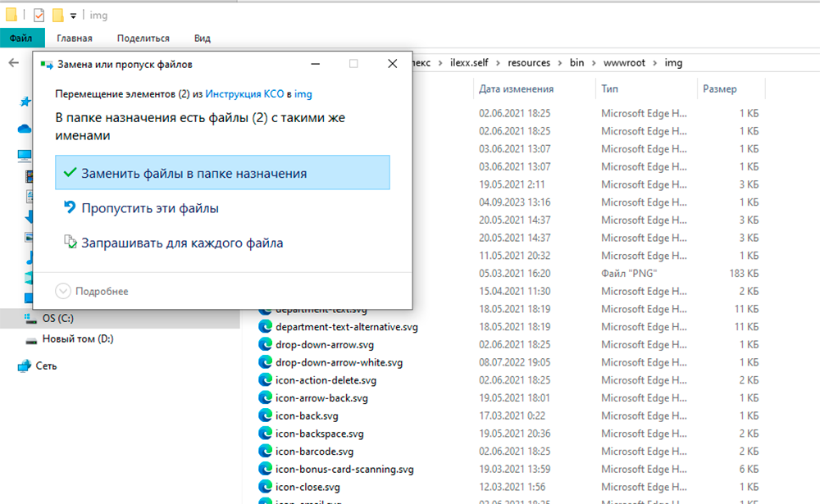820x504 pixels.
Task: Click the date cell 11.05.2021 20:32
Action: coord(515,256)
